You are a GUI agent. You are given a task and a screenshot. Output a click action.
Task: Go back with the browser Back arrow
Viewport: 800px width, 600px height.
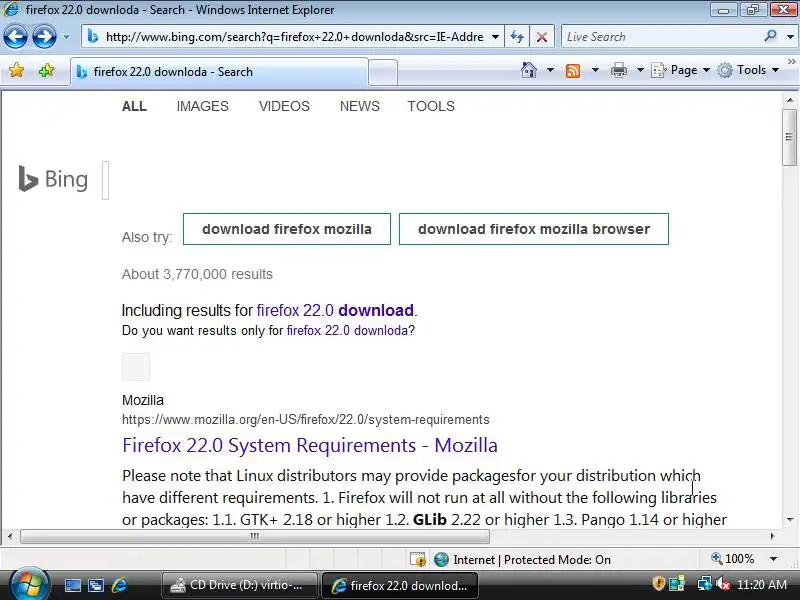pyautogui.click(x=15, y=37)
